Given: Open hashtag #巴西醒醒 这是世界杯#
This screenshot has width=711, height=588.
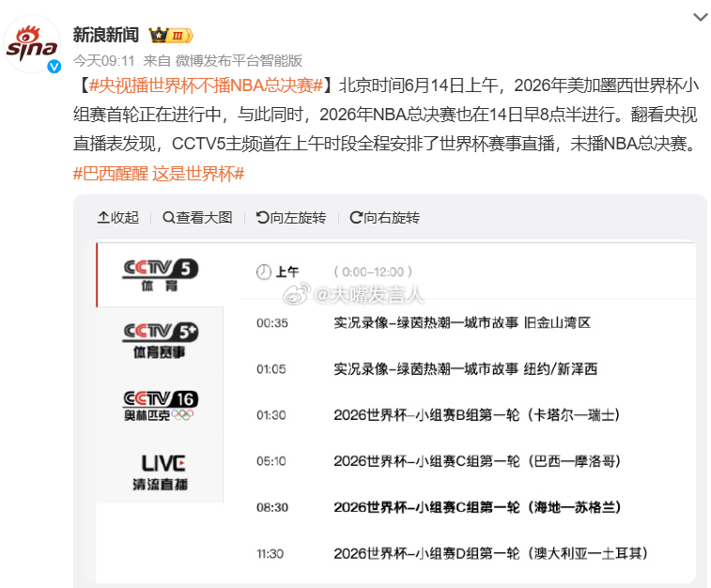Looking at the screenshot, I should [x=159, y=173].
